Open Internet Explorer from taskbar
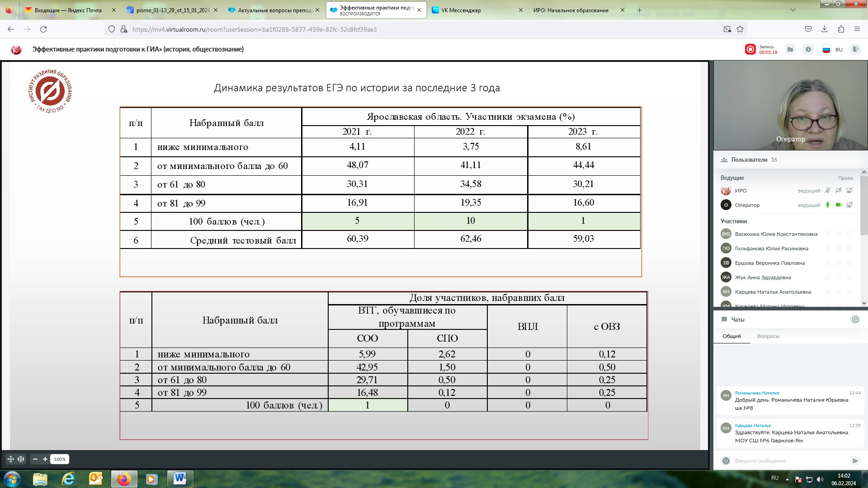The width and height of the screenshot is (868, 488). tap(68, 479)
